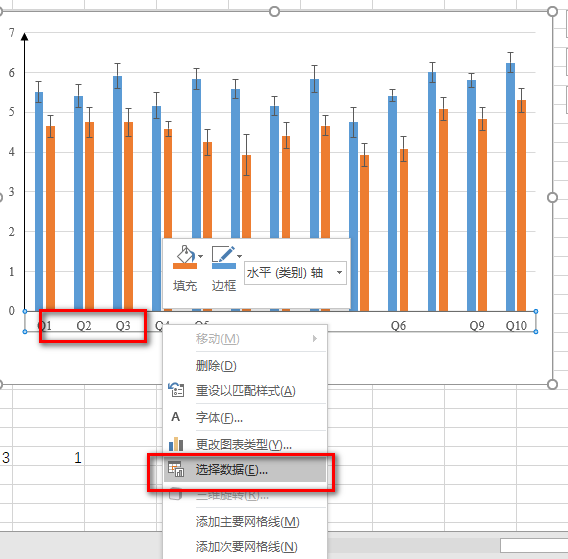Click the 填充 label in mini toolbar
This screenshot has height=559, width=568.
[x=185, y=285]
